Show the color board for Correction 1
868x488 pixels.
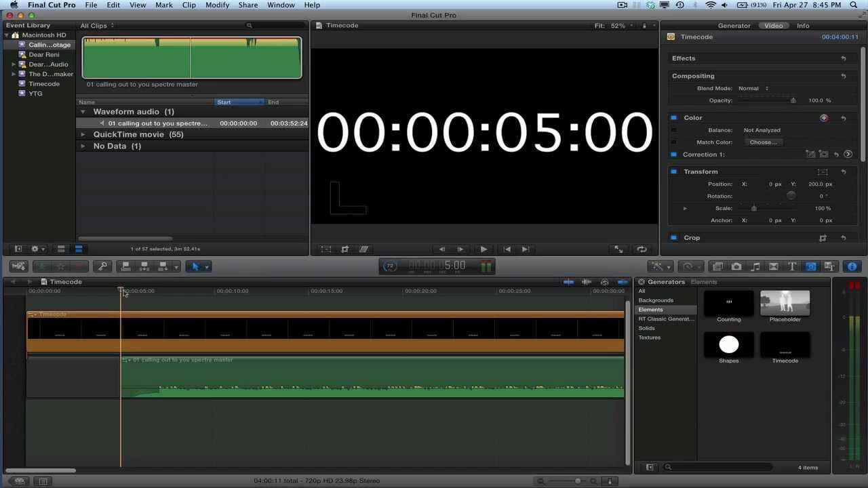[848, 155]
